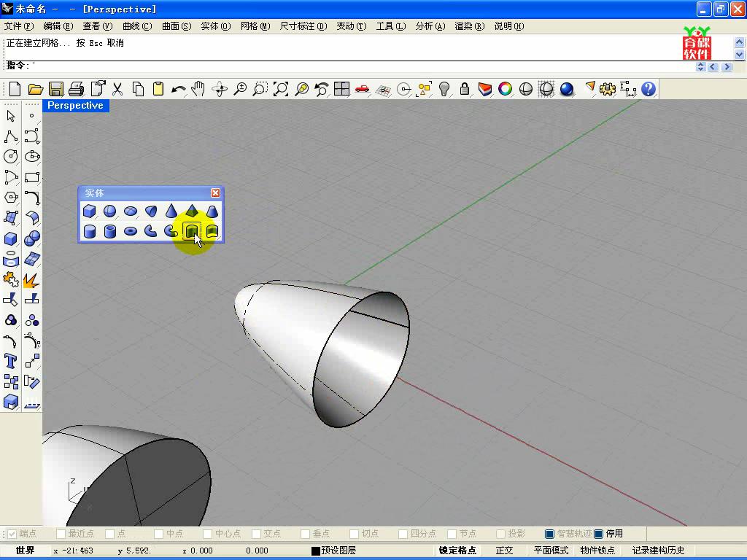
Task: Click the Text T tool in the left toolbar
Action: (10, 361)
